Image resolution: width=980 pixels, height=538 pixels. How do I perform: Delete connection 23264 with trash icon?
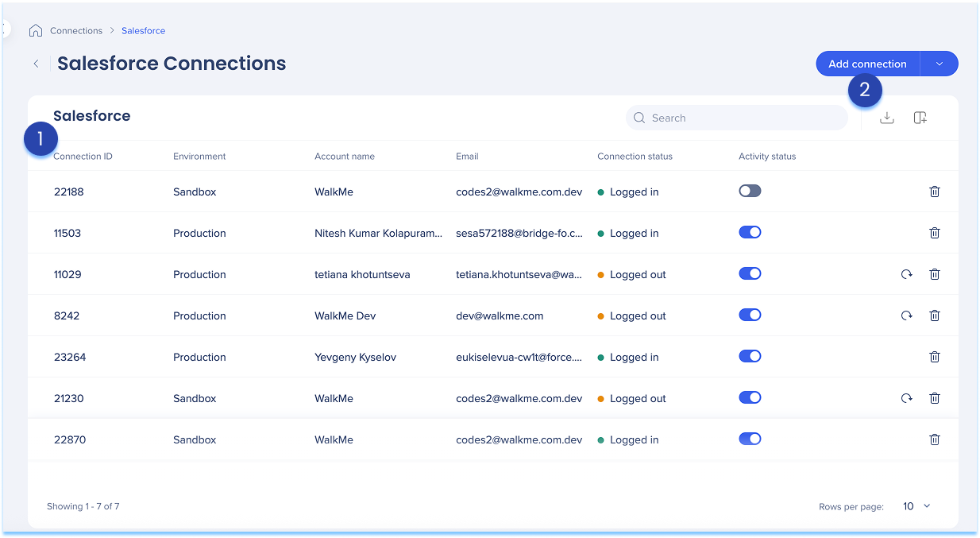point(935,357)
